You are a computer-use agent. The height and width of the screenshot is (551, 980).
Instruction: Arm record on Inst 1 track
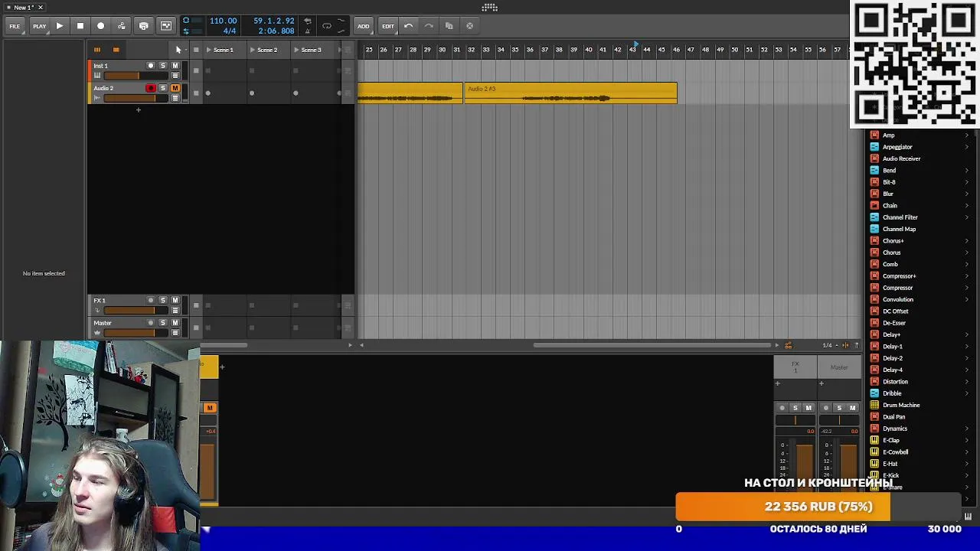(151, 66)
